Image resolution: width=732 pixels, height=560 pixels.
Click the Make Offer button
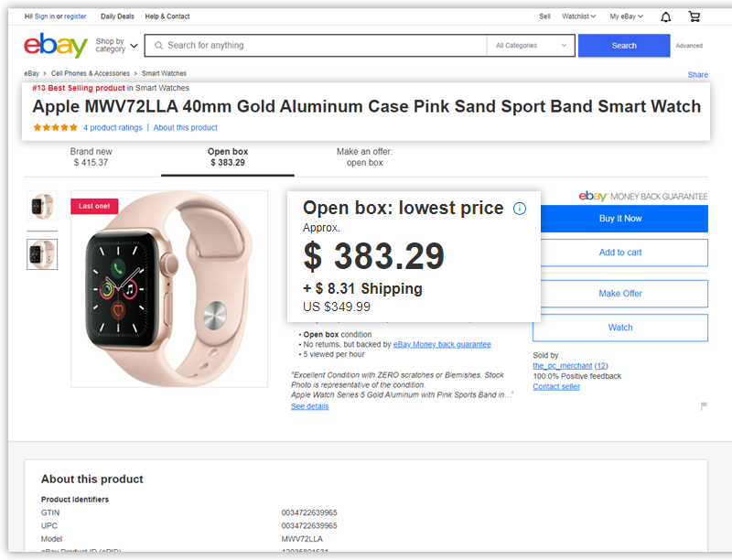click(619, 294)
